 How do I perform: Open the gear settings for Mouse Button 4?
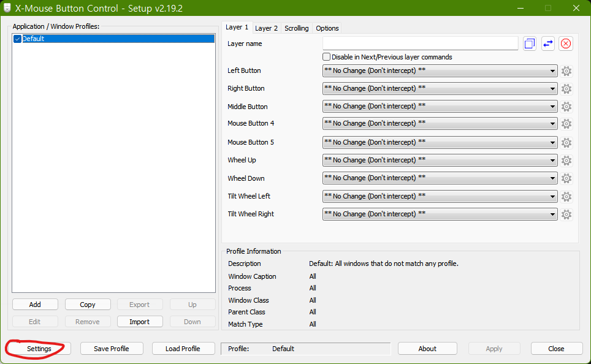(566, 124)
